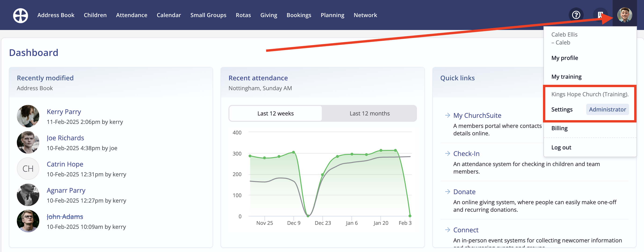The width and height of the screenshot is (644, 252).
Task: Click Joe Richards' profile photo
Action: click(28, 142)
